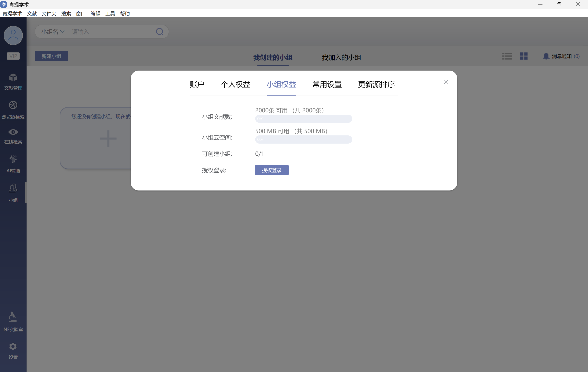This screenshot has height=372, width=588.
Task: Open the 文件夹 menu
Action: tap(49, 13)
